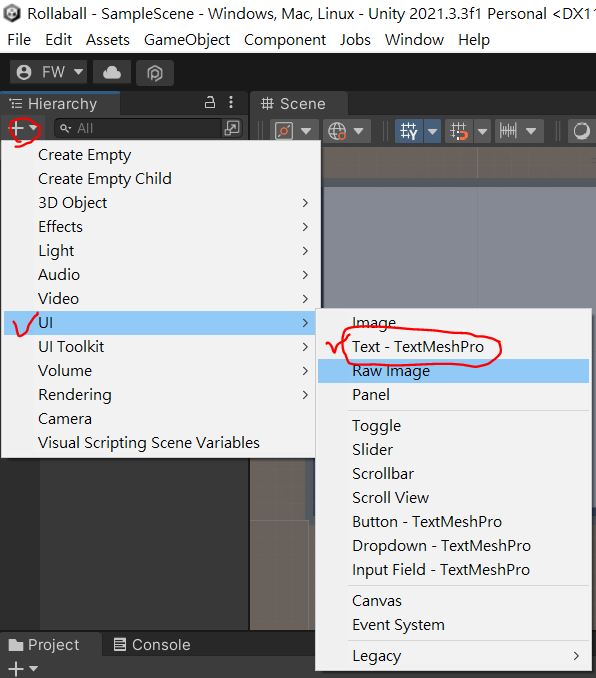The width and height of the screenshot is (596, 678).
Task: Select Slider in UI submenu
Action: 453,450
